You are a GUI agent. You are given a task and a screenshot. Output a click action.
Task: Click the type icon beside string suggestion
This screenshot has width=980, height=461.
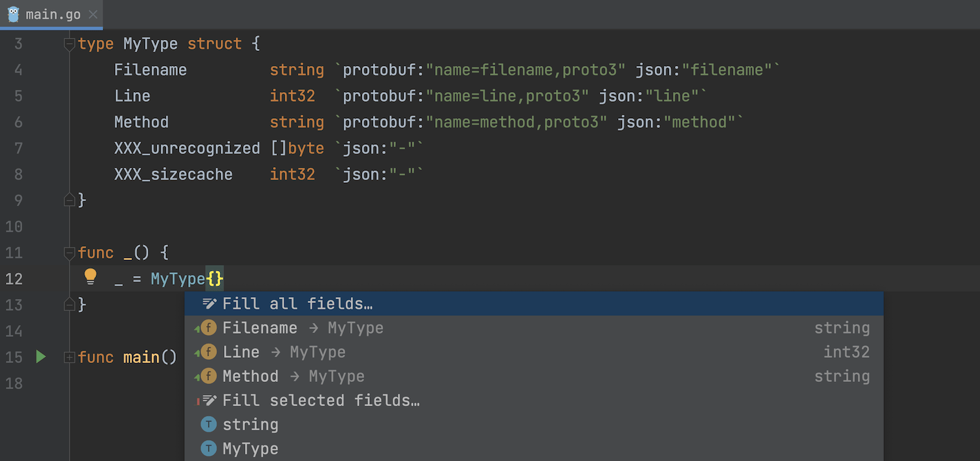pos(208,424)
